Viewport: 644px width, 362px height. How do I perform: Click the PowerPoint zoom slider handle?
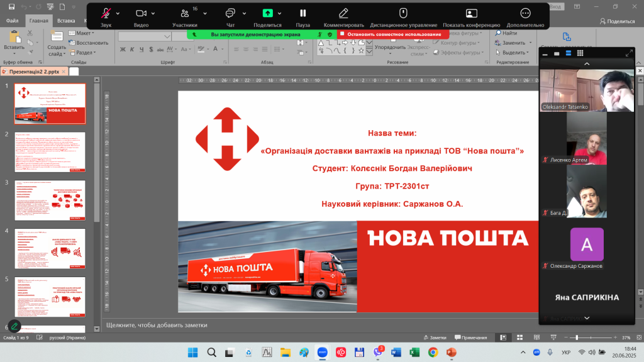577,337
